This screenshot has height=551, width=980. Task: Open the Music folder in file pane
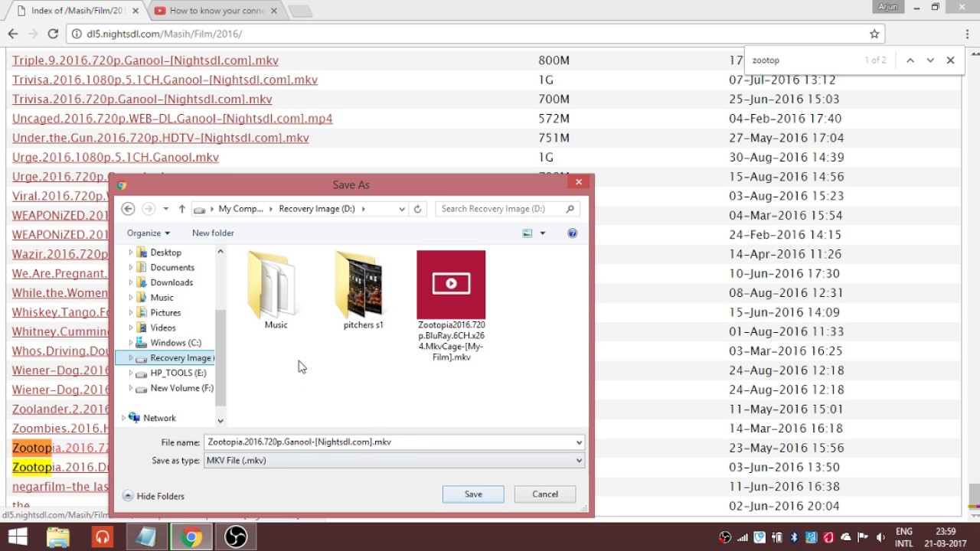(276, 290)
